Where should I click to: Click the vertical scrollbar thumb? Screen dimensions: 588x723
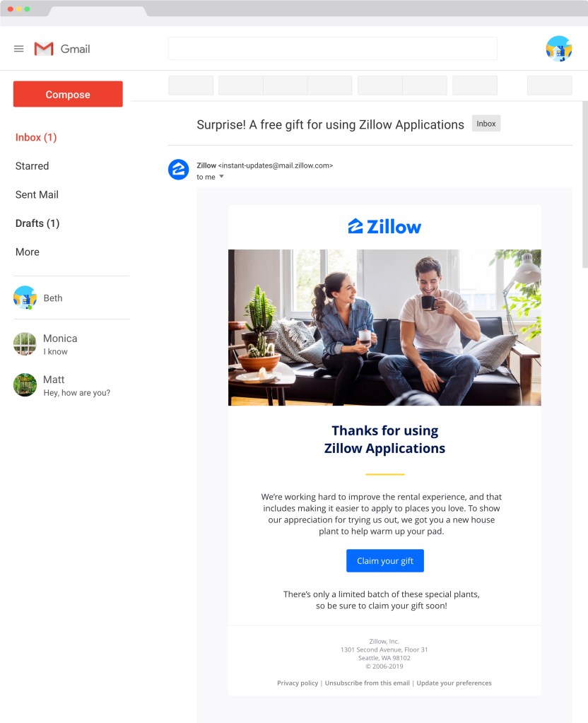click(584, 184)
